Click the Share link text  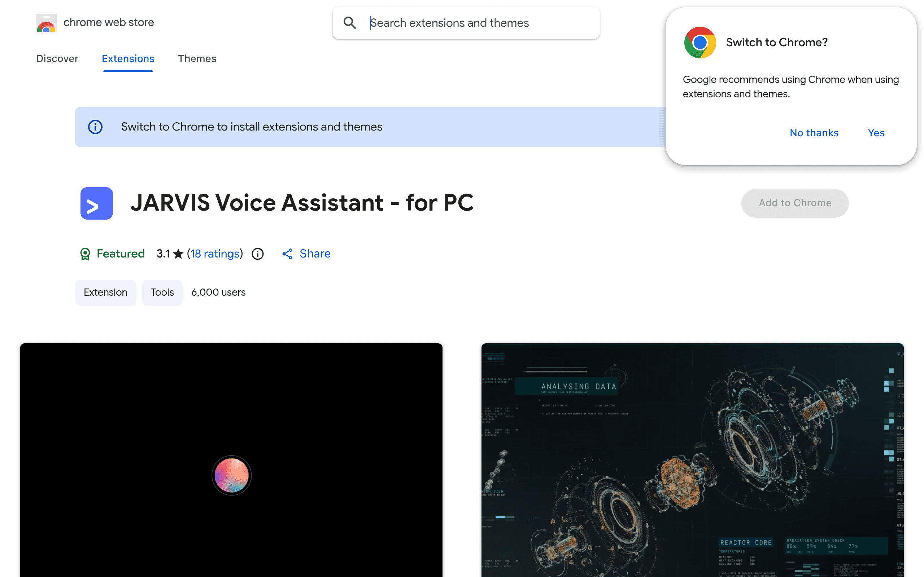tap(315, 254)
